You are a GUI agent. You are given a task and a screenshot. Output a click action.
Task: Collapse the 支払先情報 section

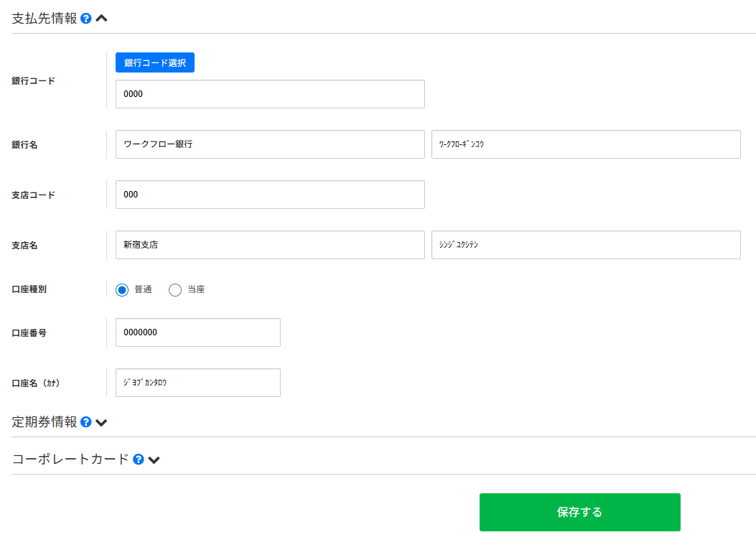(x=102, y=19)
